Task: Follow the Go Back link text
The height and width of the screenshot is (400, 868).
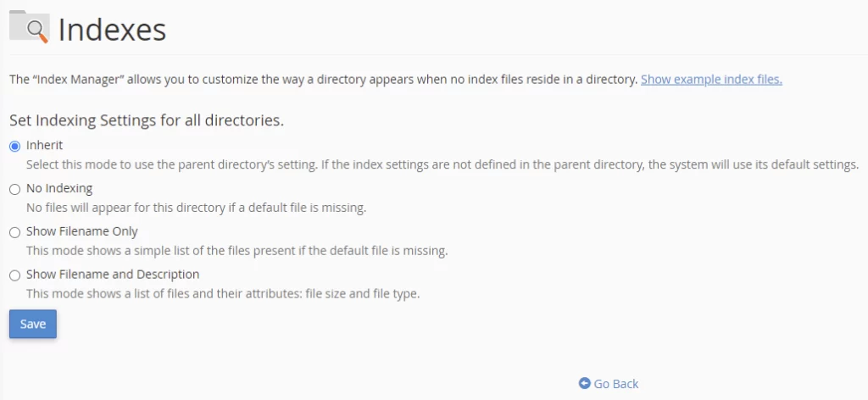Action: tap(616, 384)
